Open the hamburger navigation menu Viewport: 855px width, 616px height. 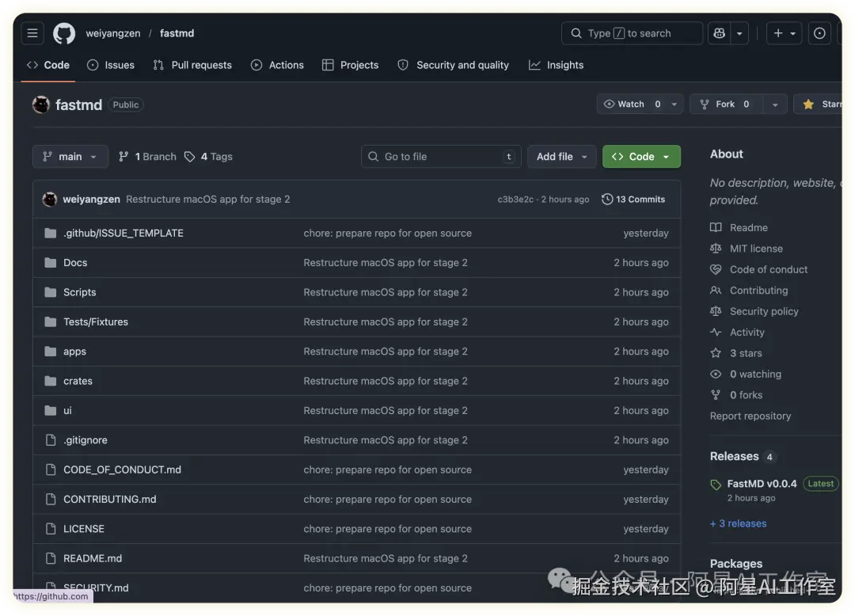(x=32, y=33)
